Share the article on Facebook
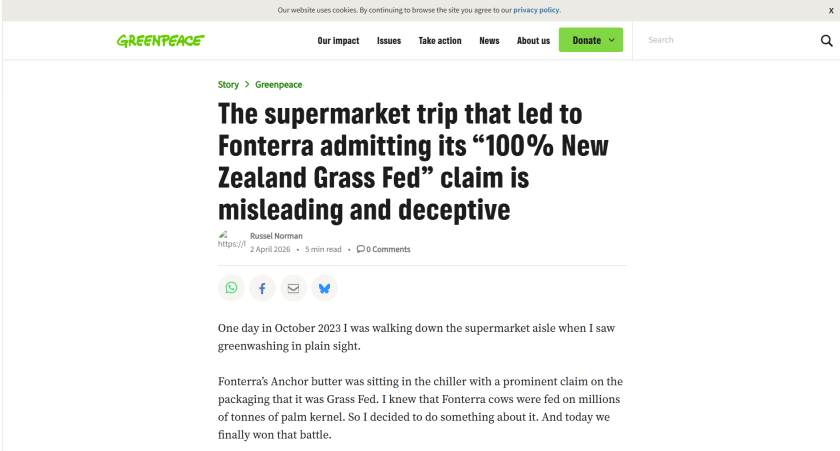Image resolution: width=840 pixels, height=451 pixels. click(262, 288)
